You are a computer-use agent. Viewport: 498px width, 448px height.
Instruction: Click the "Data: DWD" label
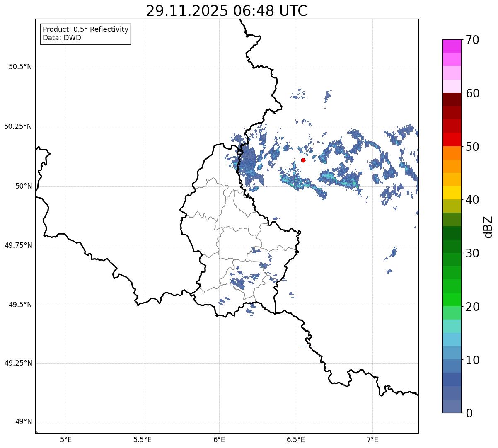(62, 38)
